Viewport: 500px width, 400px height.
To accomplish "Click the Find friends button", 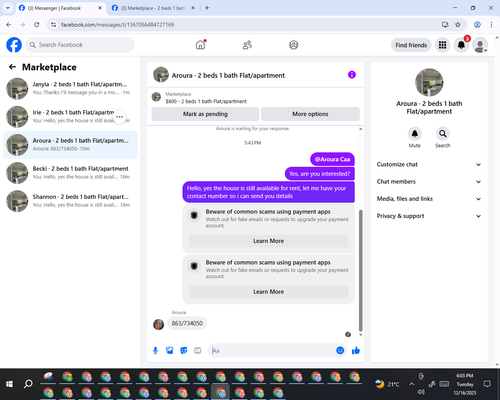I will pyautogui.click(x=411, y=45).
